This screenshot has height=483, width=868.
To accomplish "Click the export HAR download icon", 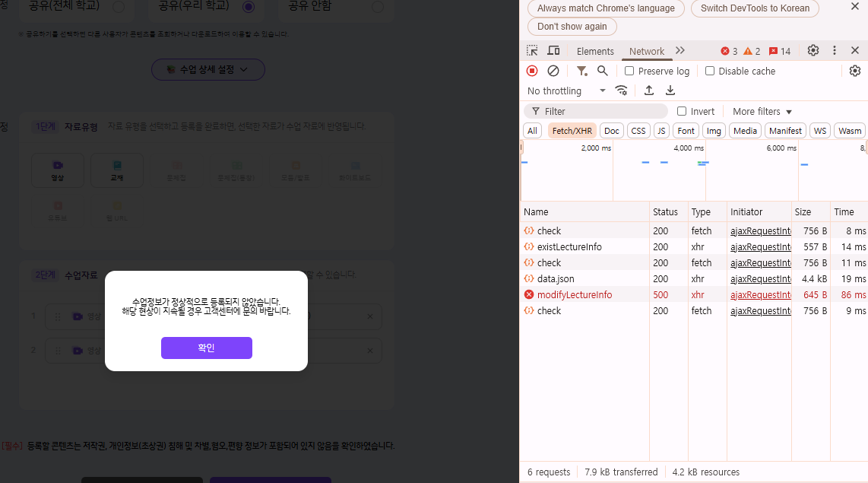I will (x=670, y=91).
